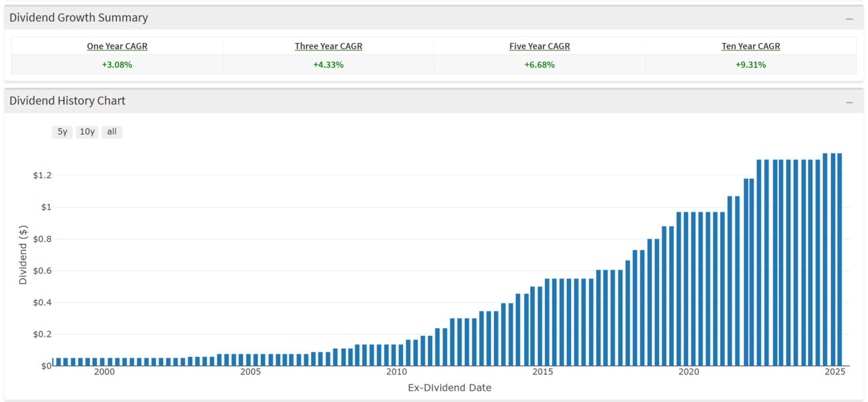Click the $1.2 label on the dividend axis
This screenshot has height=402, width=868.
[42, 175]
